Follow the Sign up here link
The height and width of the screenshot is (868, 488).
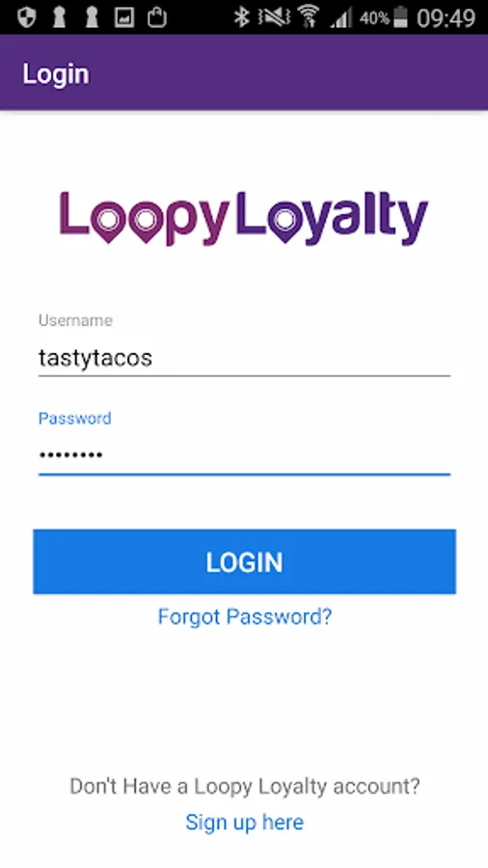[245, 822]
